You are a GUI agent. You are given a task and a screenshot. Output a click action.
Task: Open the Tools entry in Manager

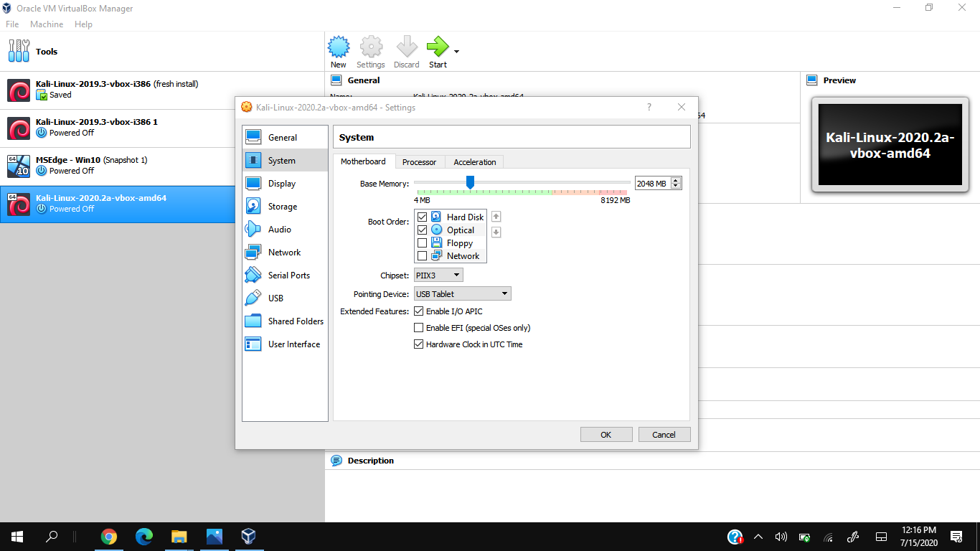[162, 52]
